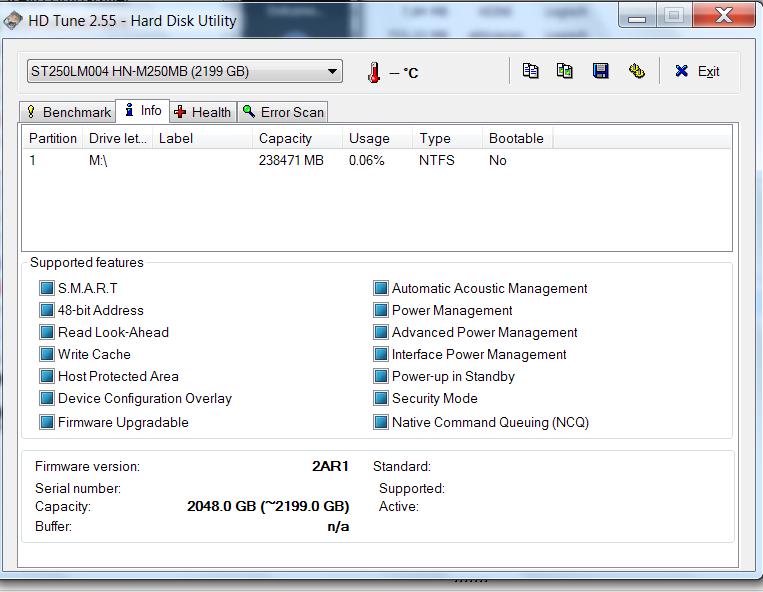Open HD Tune options icon

(636, 71)
